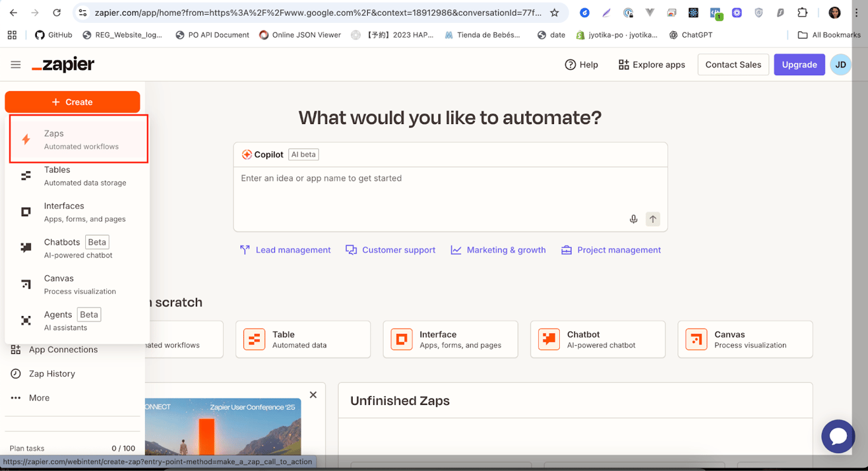Go back in the browser
Viewport: 868px width, 471px height.
13,13
